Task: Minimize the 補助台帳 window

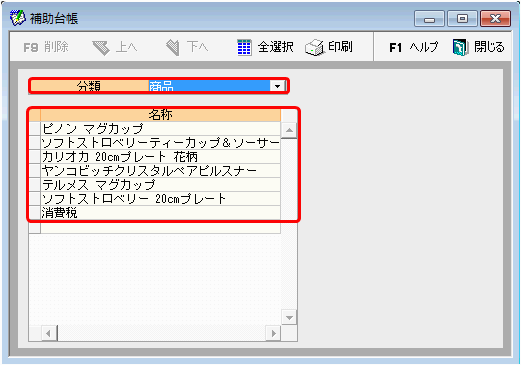Action: point(429,19)
